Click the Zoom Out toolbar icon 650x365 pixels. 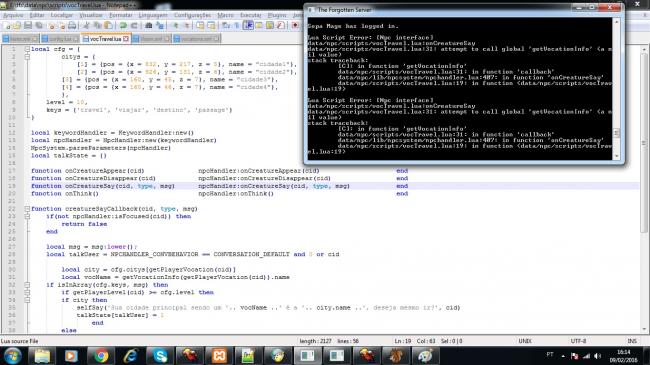click(x=186, y=26)
